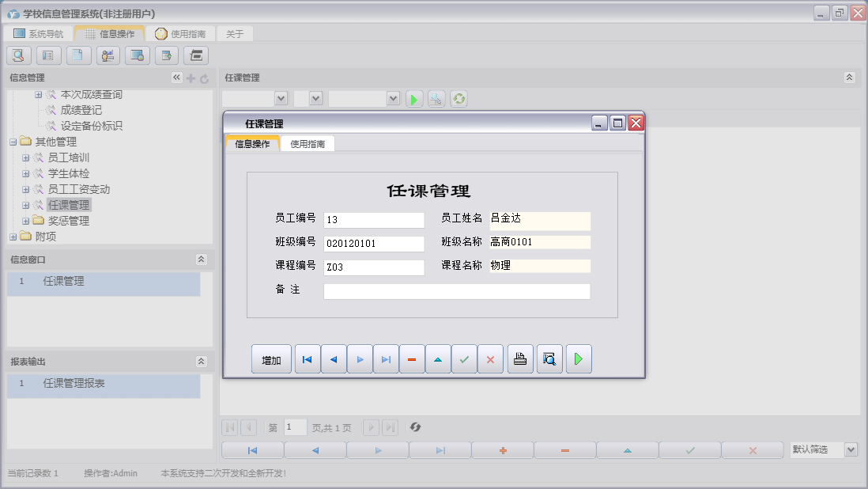Go to the first record in the dialog

307,359
